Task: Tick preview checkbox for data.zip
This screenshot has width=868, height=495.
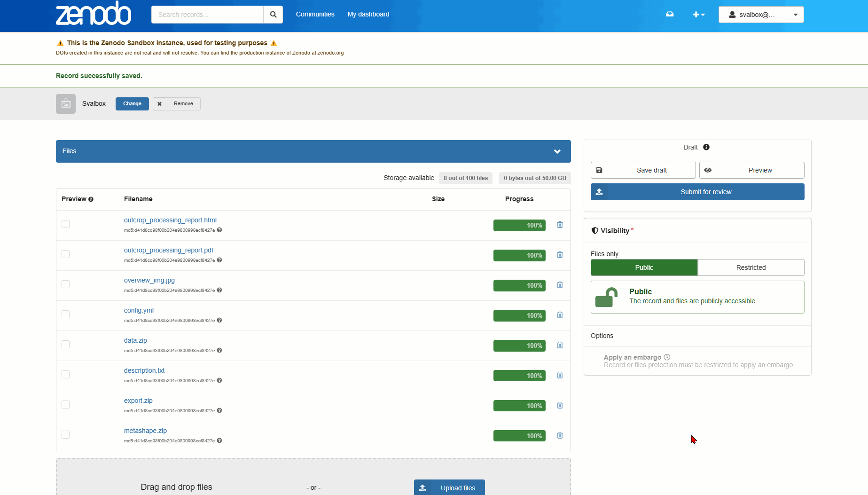Action: [66, 345]
